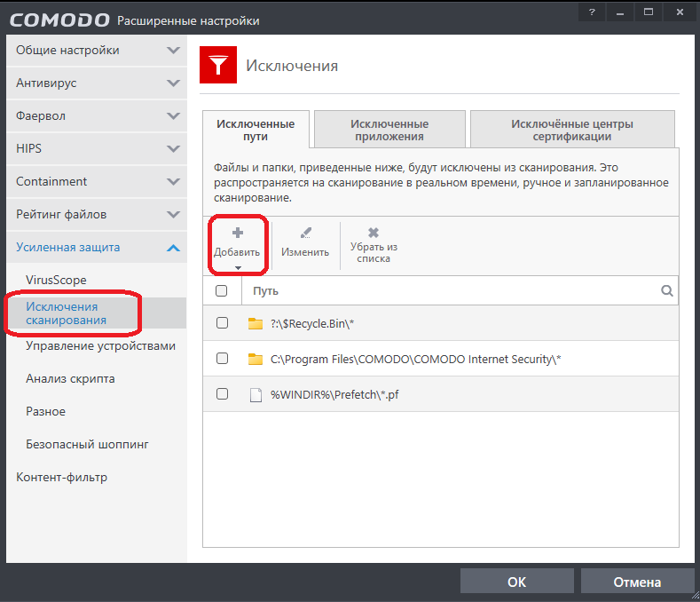The image size is (700, 602).
Task: Expand Общие настройки section chevron
Action: 173,51
